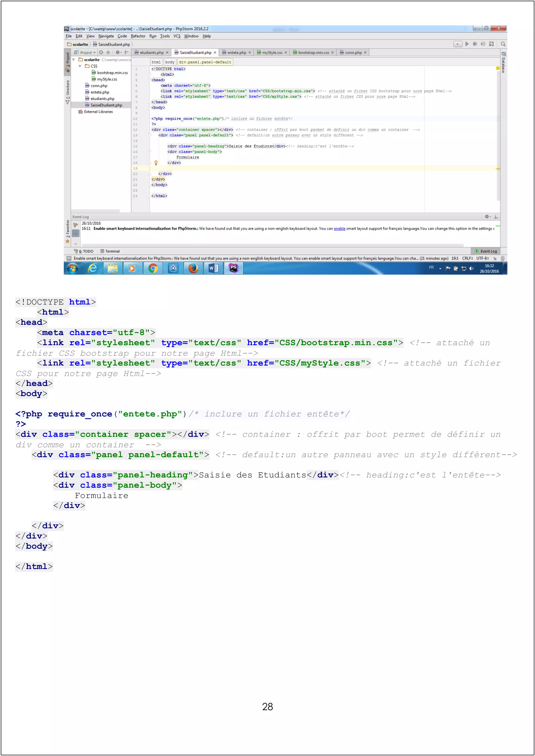
Task: Expand the Event Log hidden actions chevron
Action: [75, 244]
